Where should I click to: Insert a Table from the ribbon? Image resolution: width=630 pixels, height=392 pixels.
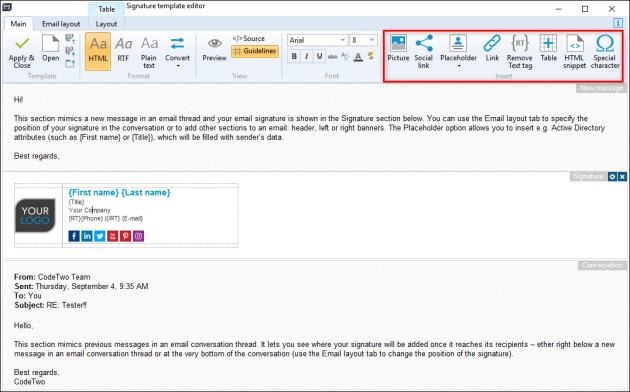[548, 48]
